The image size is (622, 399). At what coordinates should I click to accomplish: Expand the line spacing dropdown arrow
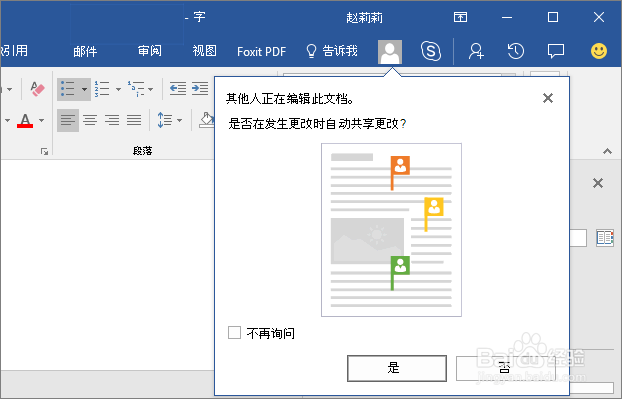click(x=179, y=120)
